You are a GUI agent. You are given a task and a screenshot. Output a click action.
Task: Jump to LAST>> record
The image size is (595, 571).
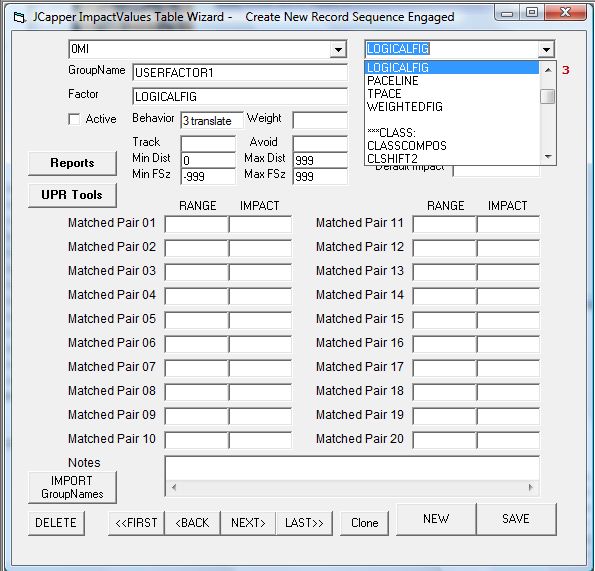[304, 523]
